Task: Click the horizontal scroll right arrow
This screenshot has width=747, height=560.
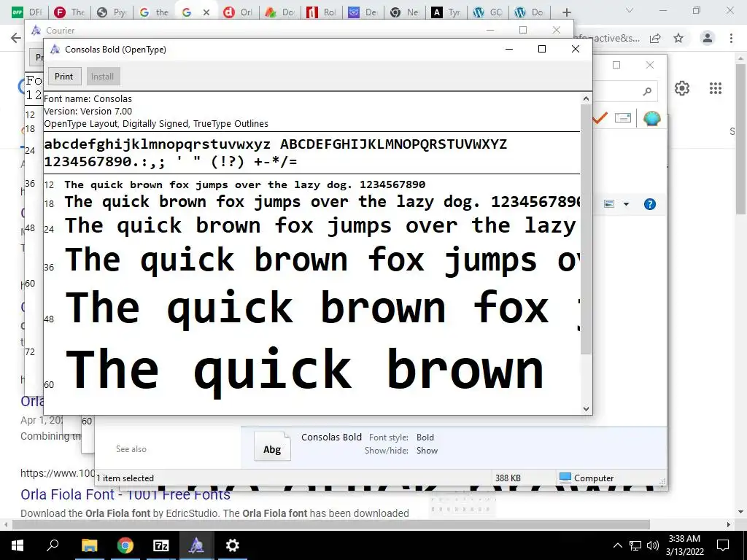Action: coord(729,524)
